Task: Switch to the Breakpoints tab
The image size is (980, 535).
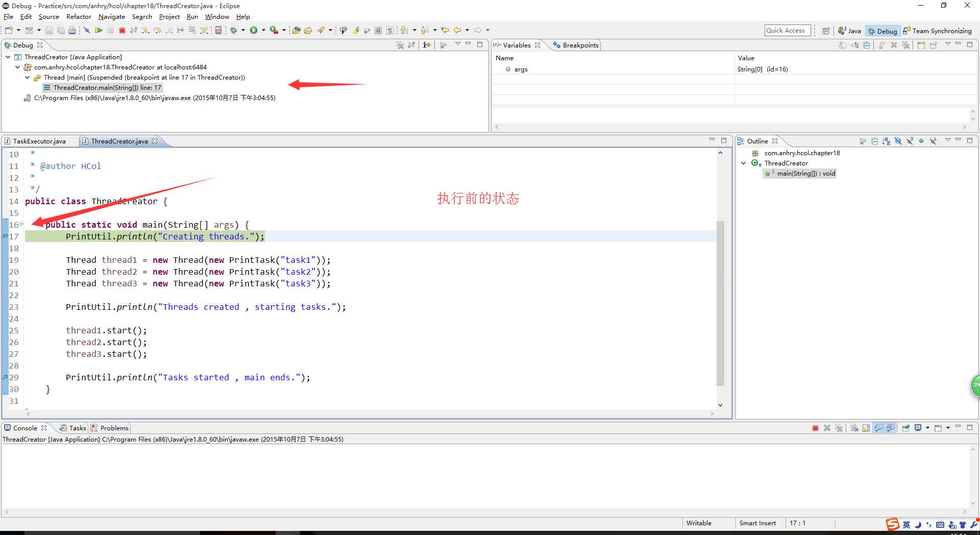Action: click(x=576, y=45)
